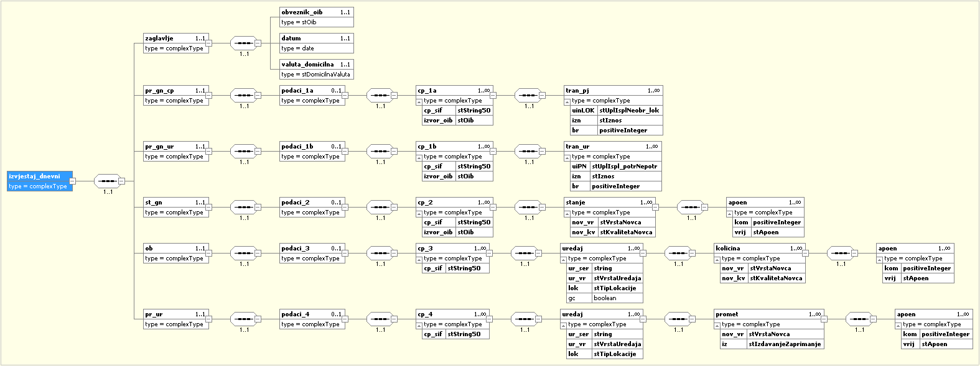Click the sequence icon between stanje and apoen
The height and width of the screenshot is (366, 980).
[691, 208]
